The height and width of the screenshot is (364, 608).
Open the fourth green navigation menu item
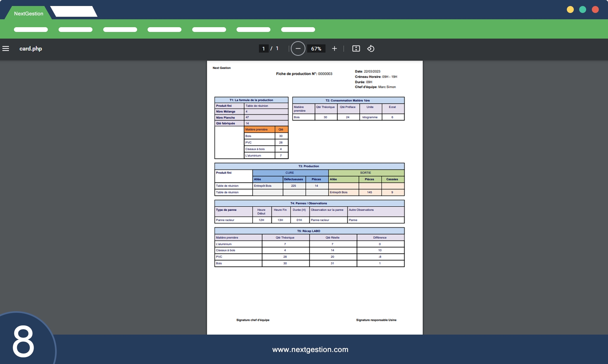click(164, 29)
